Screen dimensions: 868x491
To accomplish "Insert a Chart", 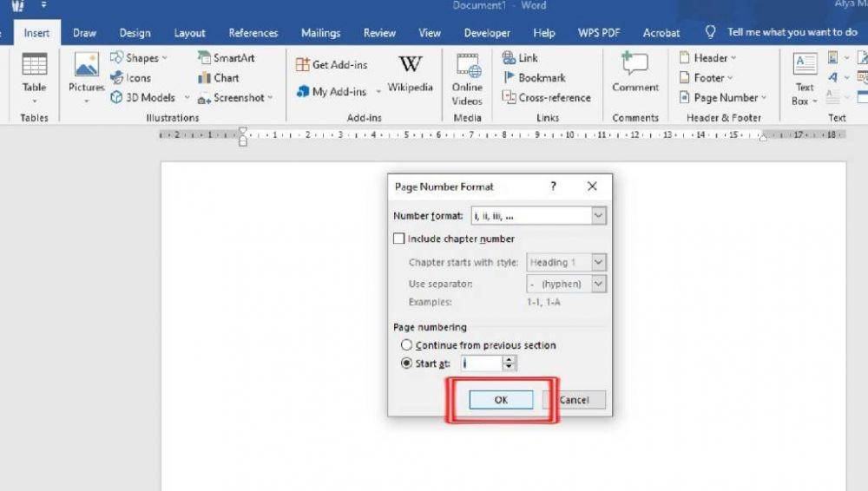I will coord(220,78).
